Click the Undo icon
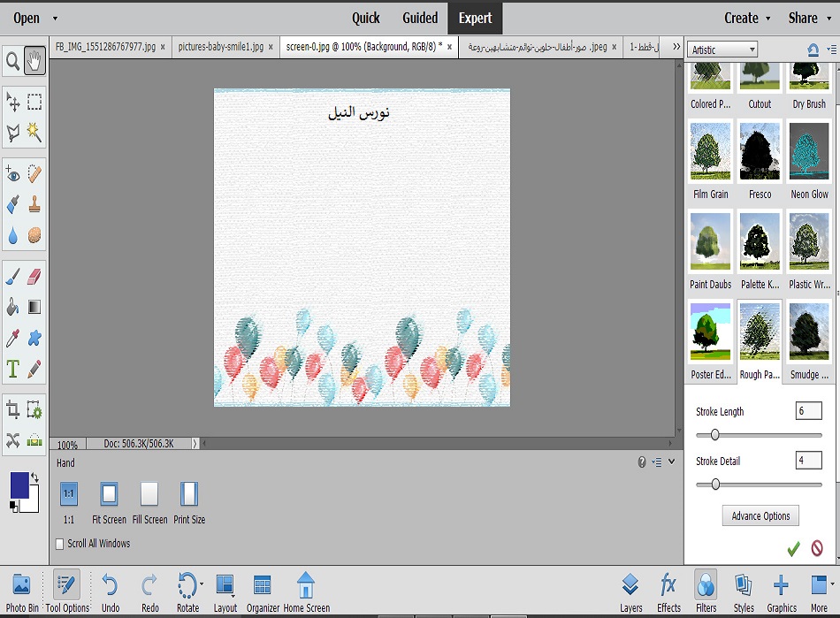This screenshot has height=618, width=840. [111, 591]
